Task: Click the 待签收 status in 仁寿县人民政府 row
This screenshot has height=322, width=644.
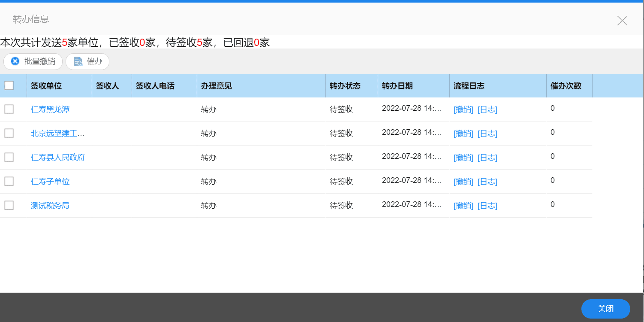Action: 341,158
